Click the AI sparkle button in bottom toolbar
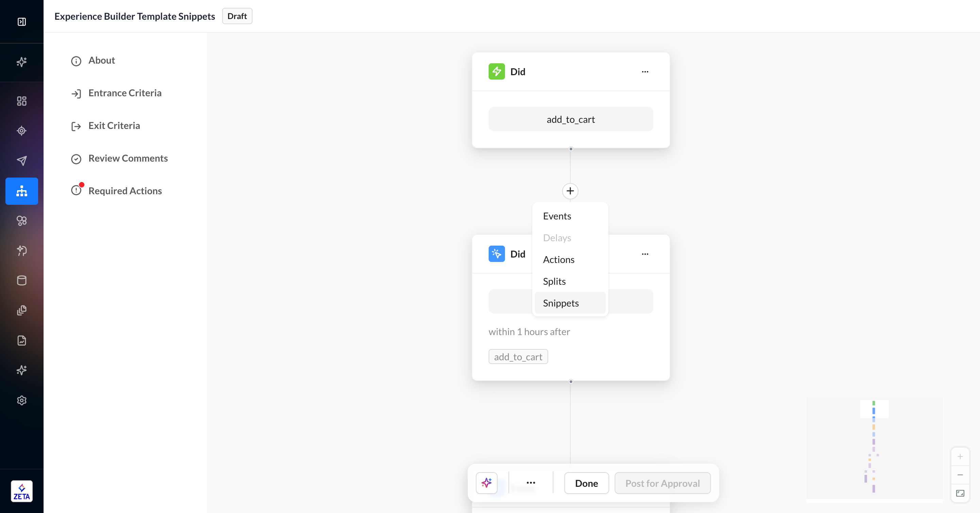This screenshot has height=513, width=980. (487, 483)
